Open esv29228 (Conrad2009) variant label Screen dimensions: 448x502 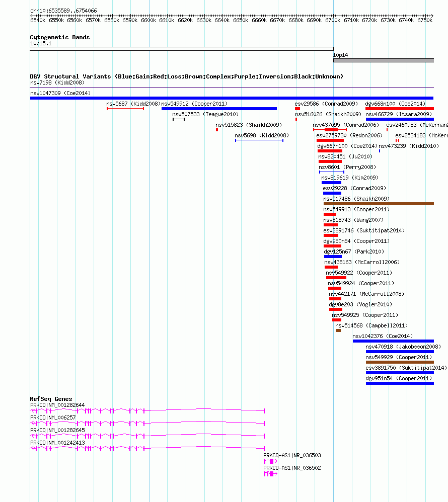click(354, 188)
